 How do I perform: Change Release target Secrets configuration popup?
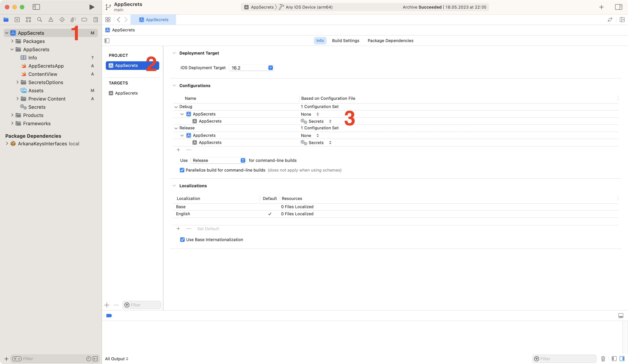coord(316,143)
